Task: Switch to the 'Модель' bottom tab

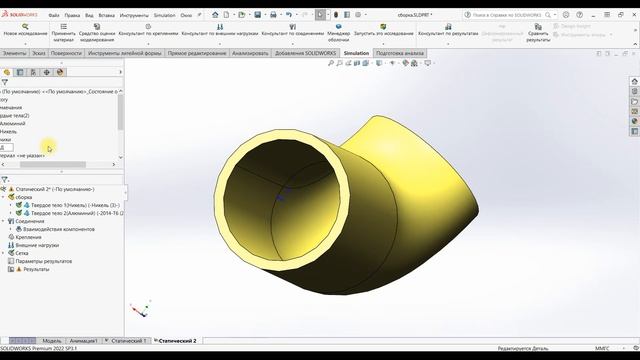Action: pos(51,340)
